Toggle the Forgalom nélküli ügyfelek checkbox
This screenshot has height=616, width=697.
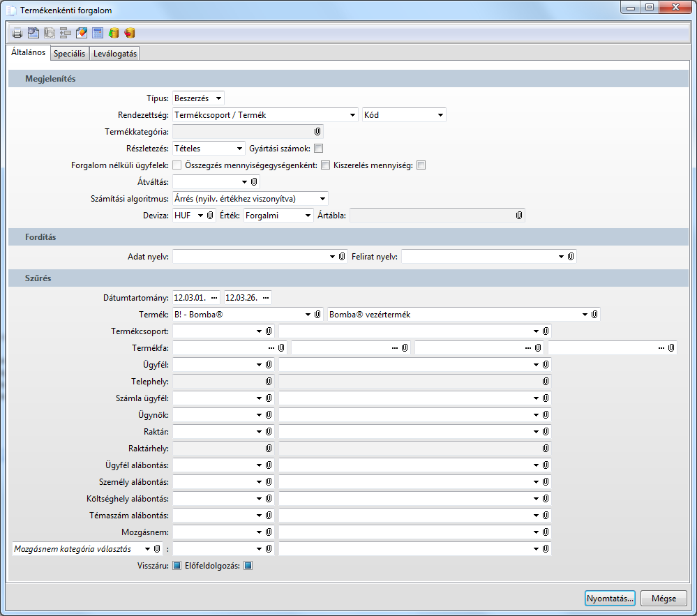coord(177,165)
